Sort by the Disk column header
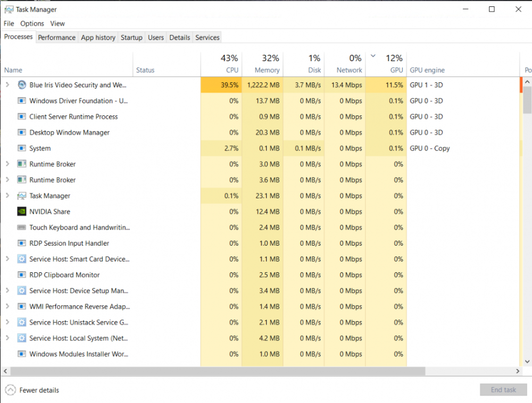The width and height of the screenshot is (532, 403). click(304, 64)
